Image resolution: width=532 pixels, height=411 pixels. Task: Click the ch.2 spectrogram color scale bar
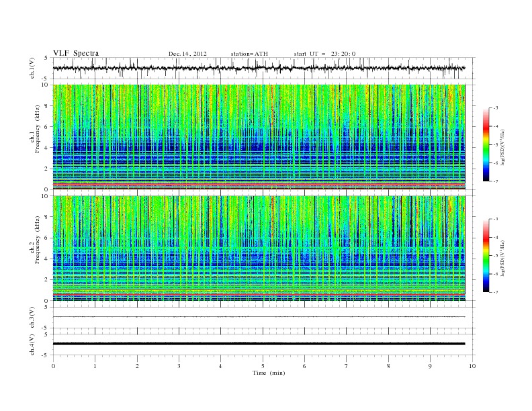tap(486, 256)
